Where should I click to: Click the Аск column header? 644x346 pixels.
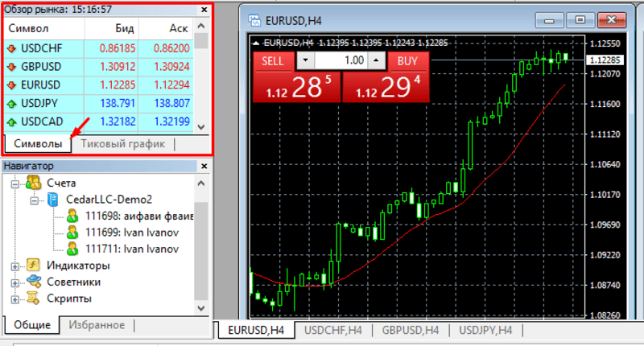pos(167,28)
